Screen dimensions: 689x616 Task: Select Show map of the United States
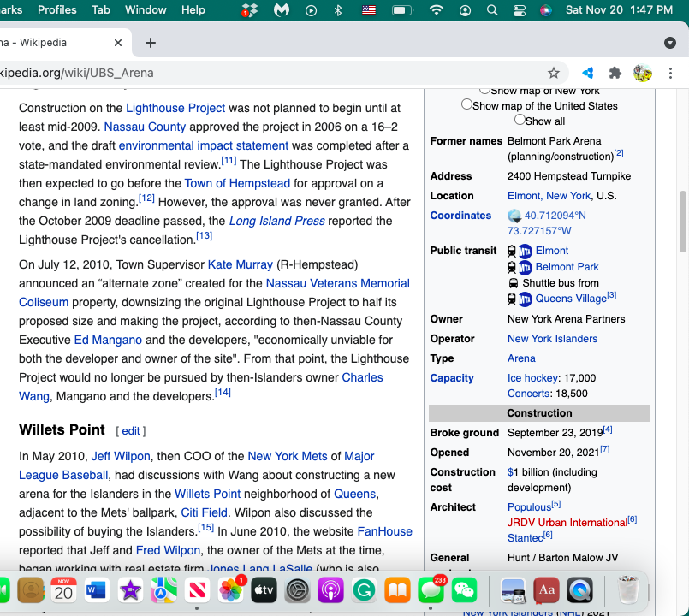point(466,104)
